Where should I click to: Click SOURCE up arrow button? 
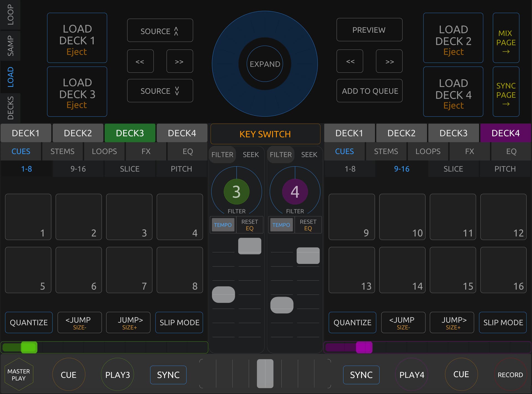(160, 30)
